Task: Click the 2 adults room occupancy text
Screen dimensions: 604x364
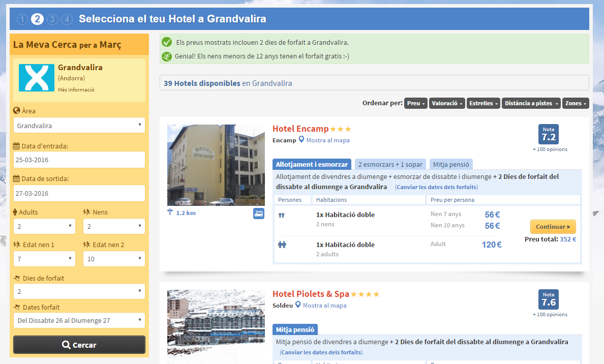Action: [x=327, y=254]
